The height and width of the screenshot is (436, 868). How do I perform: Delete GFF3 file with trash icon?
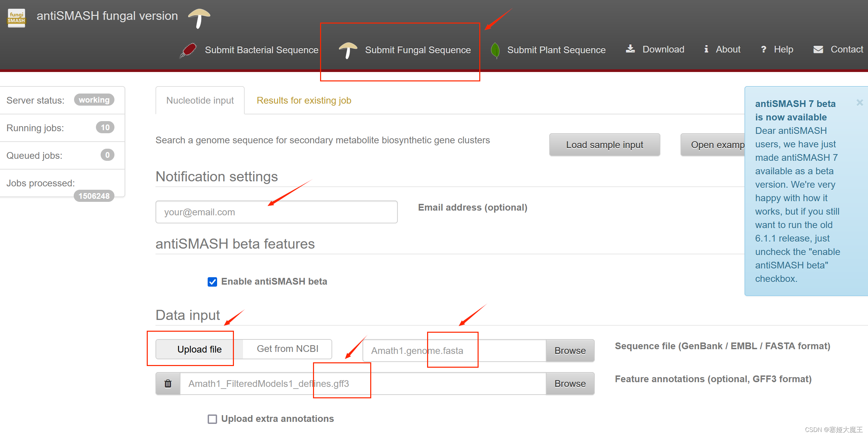click(168, 384)
